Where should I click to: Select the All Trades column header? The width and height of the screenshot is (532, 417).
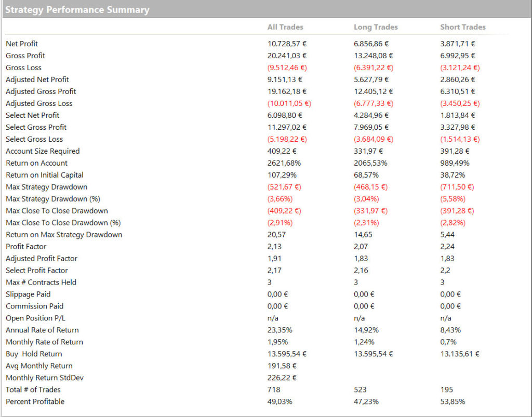pyautogui.click(x=285, y=27)
